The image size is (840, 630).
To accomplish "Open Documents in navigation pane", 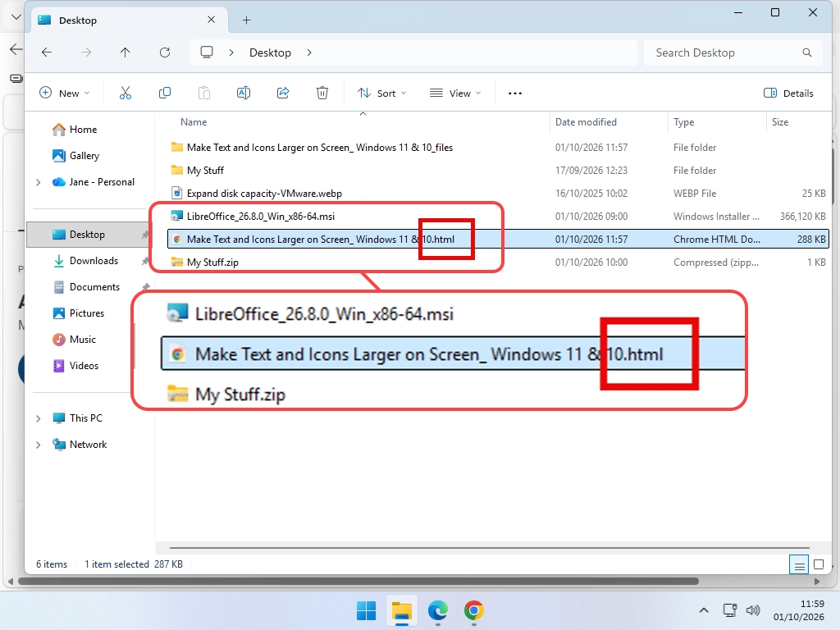I will pyautogui.click(x=86, y=287).
